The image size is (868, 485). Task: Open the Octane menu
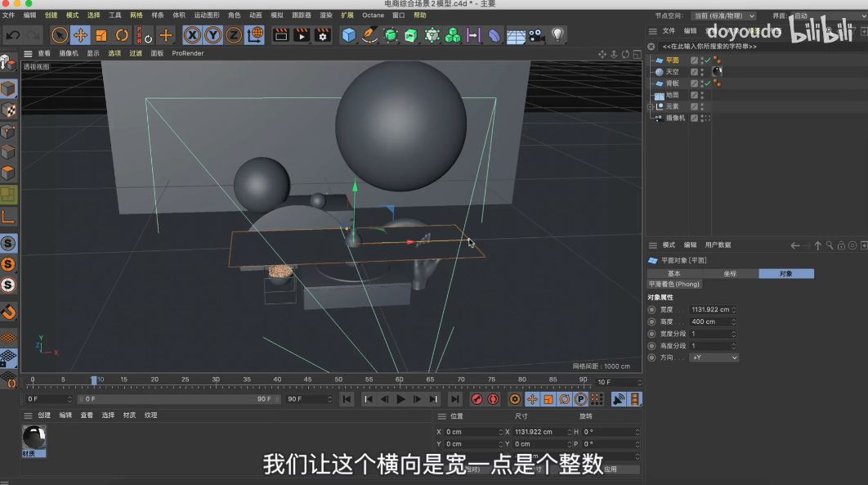(373, 15)
